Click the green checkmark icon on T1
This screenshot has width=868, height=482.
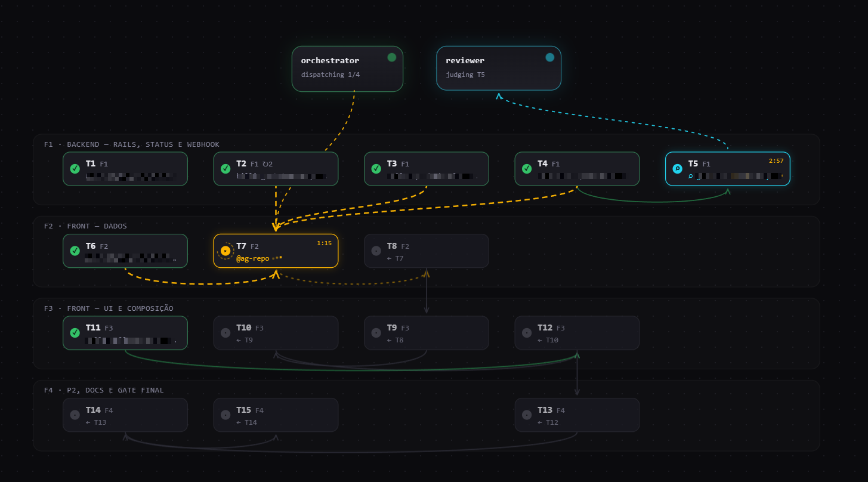pos(75,169)
